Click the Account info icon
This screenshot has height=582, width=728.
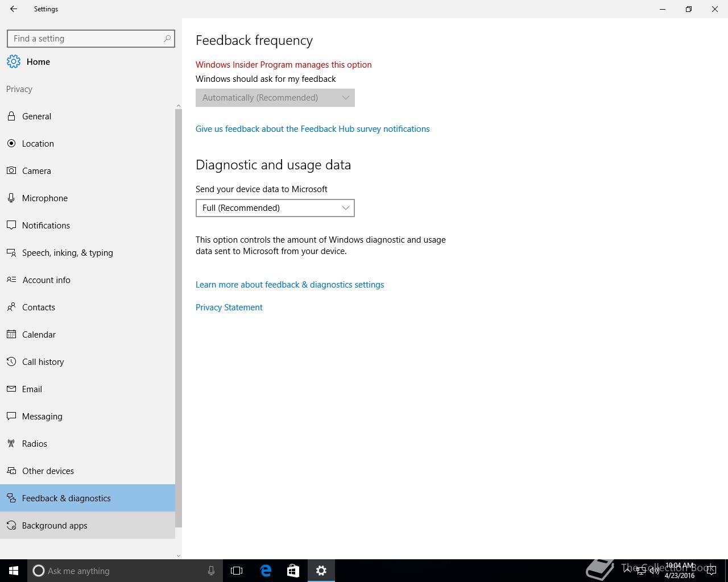click(11, 280)
